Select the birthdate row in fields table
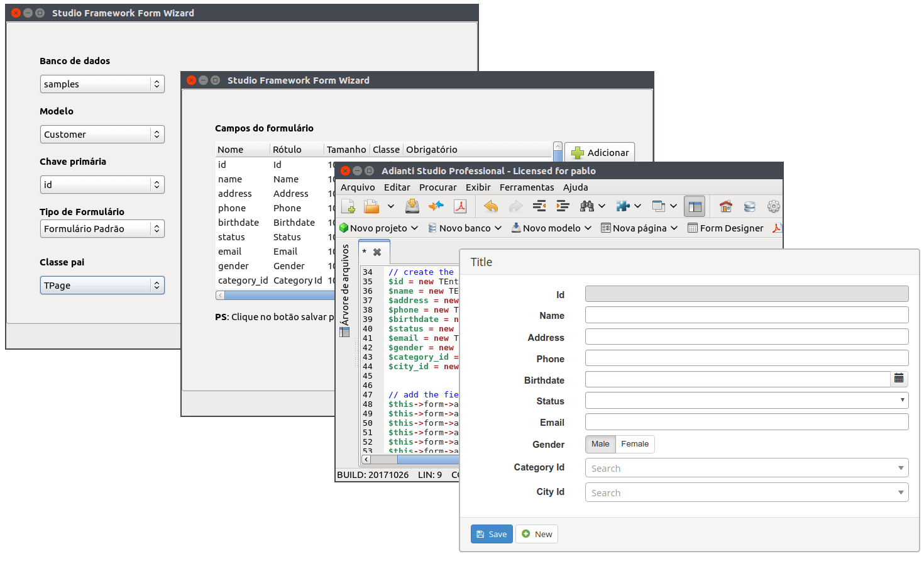This screenshot has height=561, width=924. tap(275, 223)
